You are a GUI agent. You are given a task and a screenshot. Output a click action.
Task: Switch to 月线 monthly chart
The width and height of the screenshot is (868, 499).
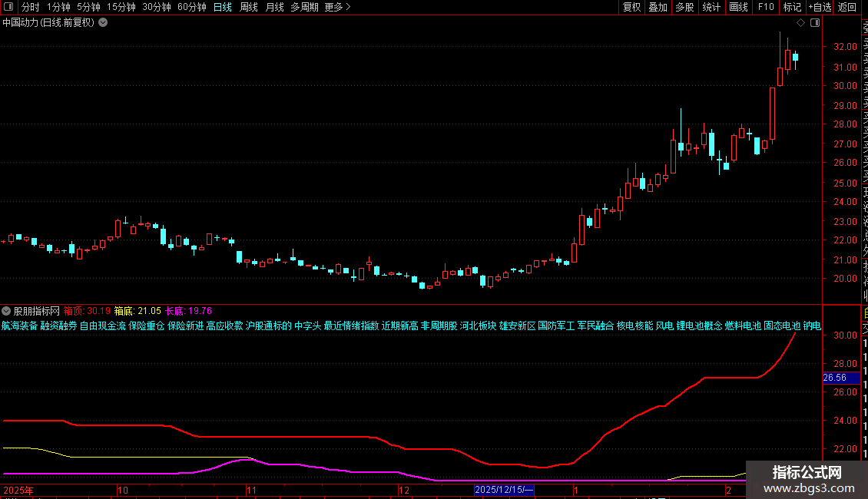coord(274,7)
